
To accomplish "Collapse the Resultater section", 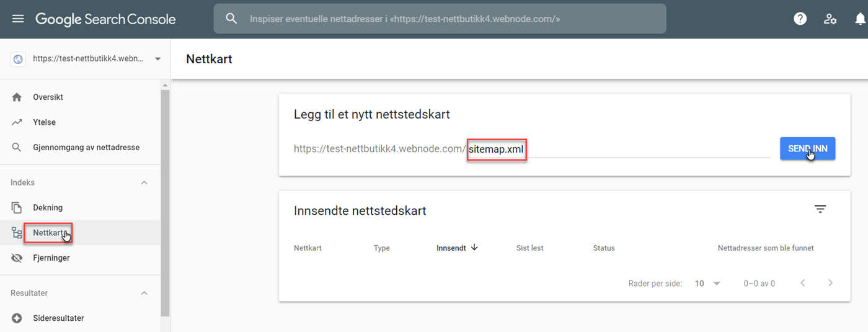I will pos(144,293).
